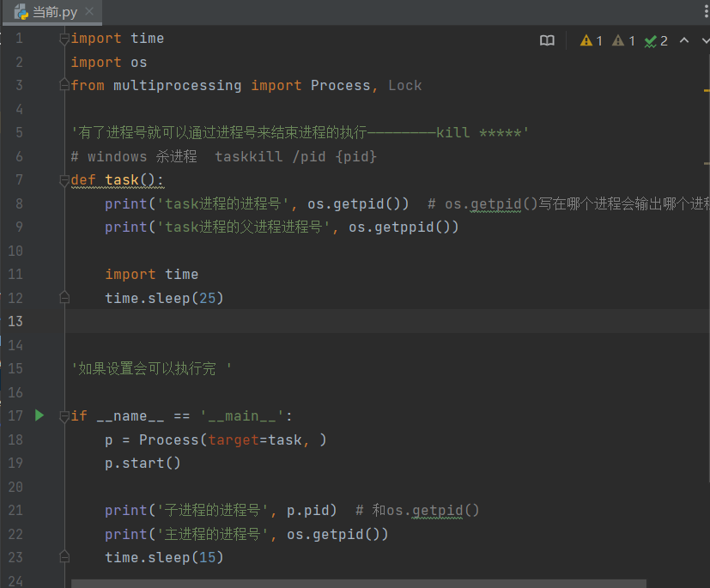This screenshot has height=588, width=710.
Task: Collapse the if __name__ block fold
Action: (x=64, y=416)
